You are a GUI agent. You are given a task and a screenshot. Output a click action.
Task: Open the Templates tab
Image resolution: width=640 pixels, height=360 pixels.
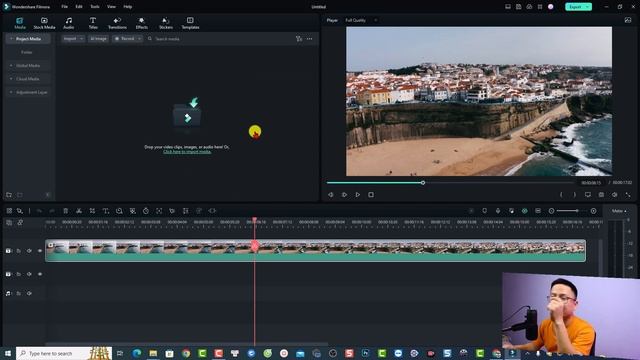(x=190, y=23)
